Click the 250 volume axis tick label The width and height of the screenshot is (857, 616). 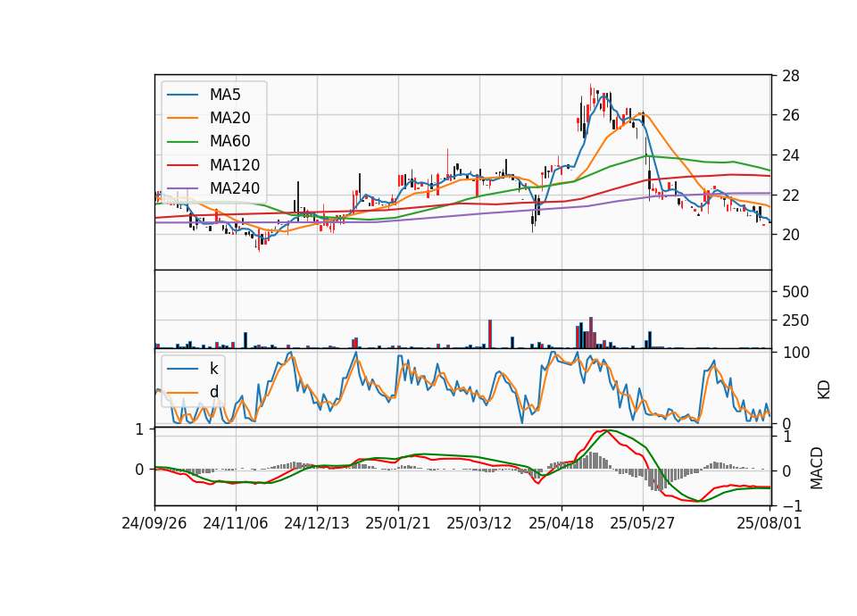(x=795, y=320)
